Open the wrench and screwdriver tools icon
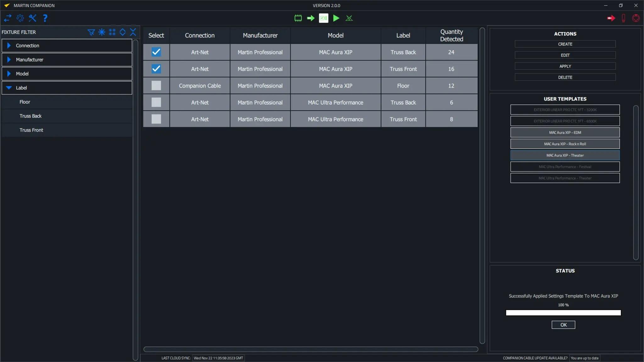Viewport: 644px width, 362px height. [x=32, y=18]
